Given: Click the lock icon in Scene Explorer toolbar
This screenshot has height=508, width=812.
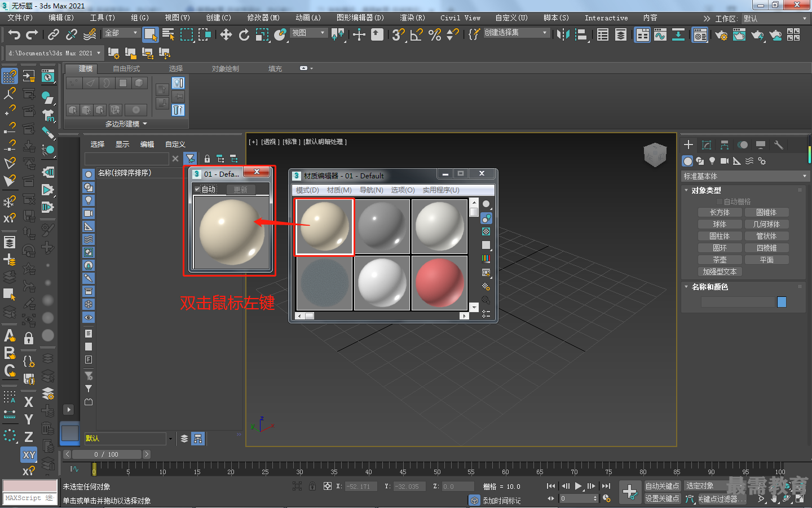Looking at the screenshot, I should [207, 159].
